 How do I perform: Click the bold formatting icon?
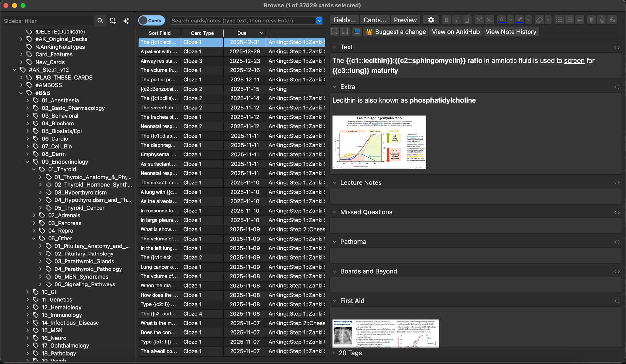tap(446, 20)
